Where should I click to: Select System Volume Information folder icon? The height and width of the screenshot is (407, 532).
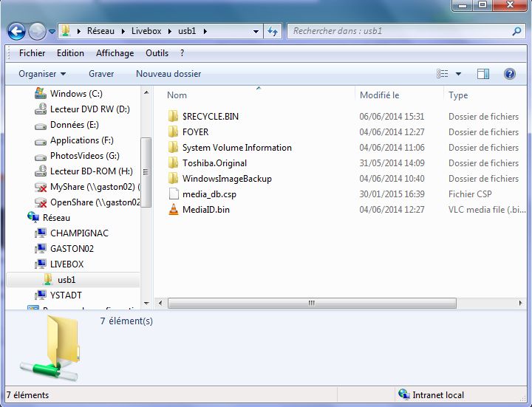[174, 148]
